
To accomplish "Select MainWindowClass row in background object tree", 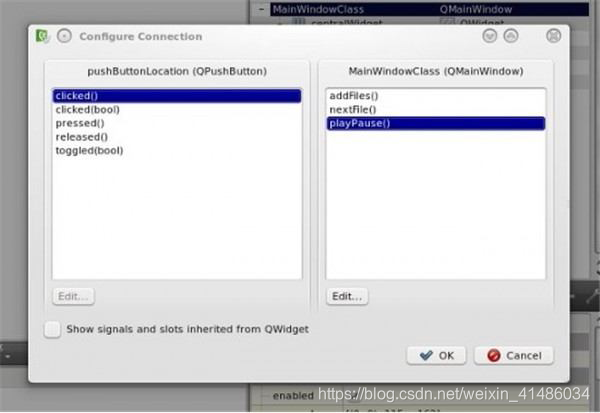I will click(429, 9).
